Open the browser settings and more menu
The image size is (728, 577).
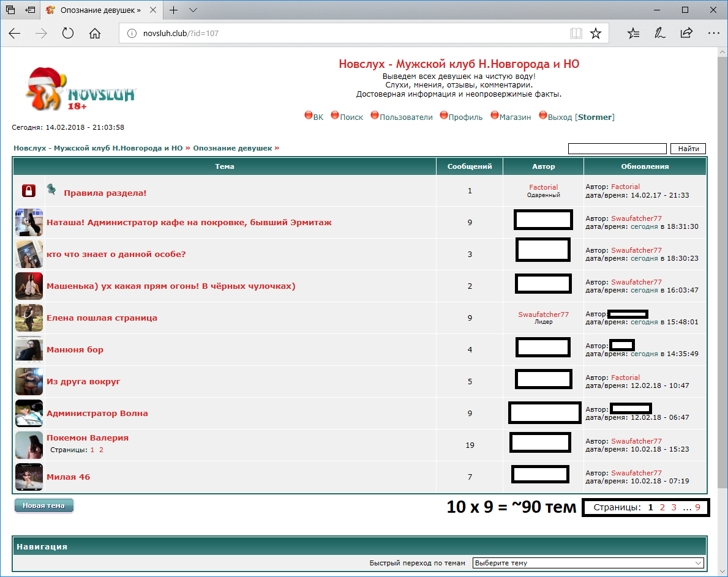[x=713, y=34]
